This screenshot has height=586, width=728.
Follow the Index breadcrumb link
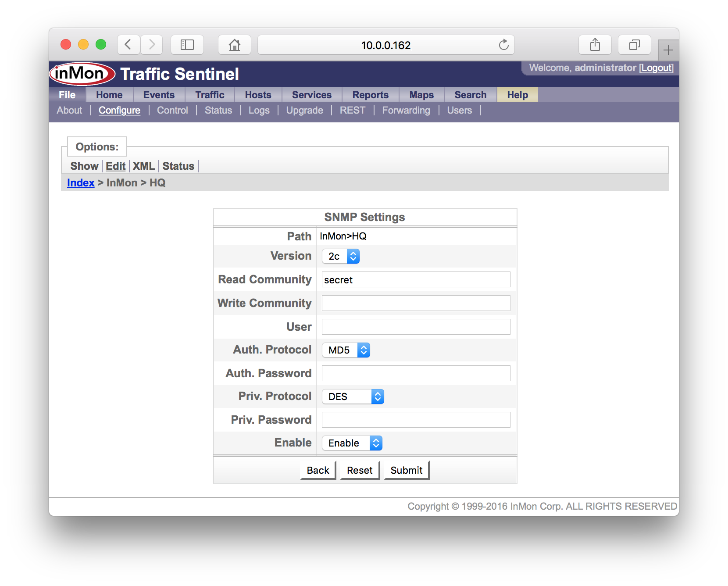tap(81, 183)
